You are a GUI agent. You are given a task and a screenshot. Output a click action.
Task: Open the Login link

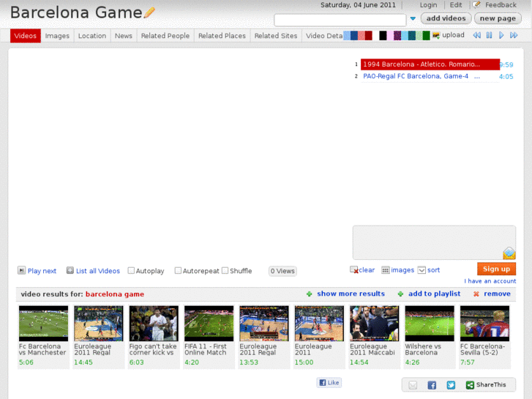428,5
